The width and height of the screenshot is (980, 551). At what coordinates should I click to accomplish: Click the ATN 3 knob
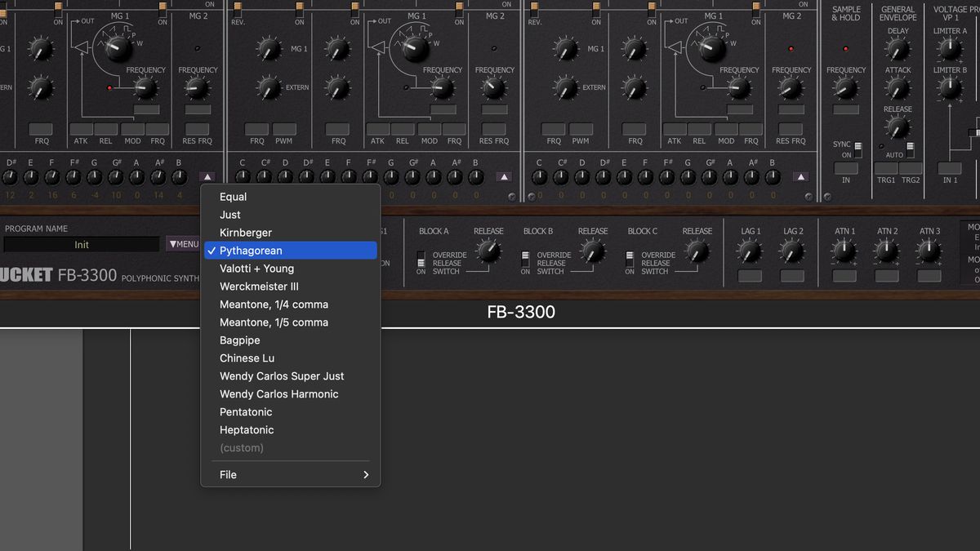tap(929, 251)
